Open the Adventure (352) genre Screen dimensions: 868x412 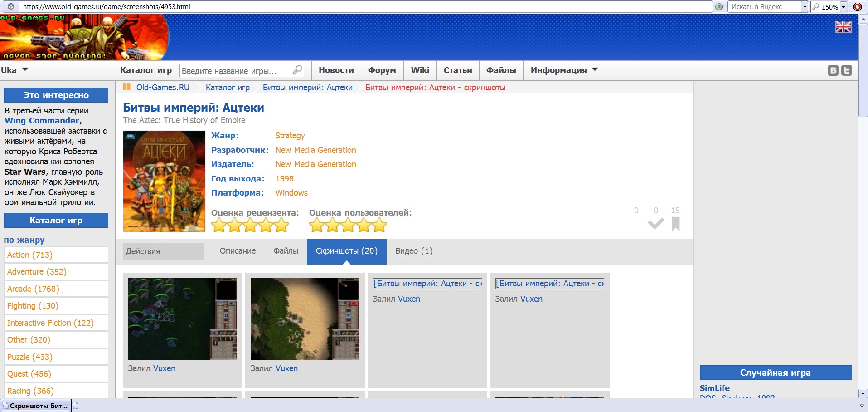click(x=56, y=272)
